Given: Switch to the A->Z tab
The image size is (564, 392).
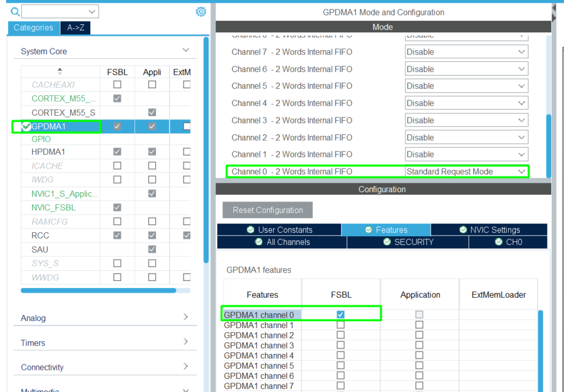Looking at the screenshot, I should [x=75, y=28].
